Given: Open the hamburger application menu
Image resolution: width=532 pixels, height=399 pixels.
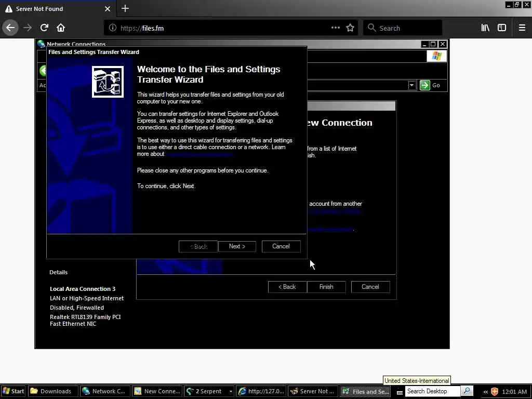Looking at the screenshot, I should click(x=522, y=28).
